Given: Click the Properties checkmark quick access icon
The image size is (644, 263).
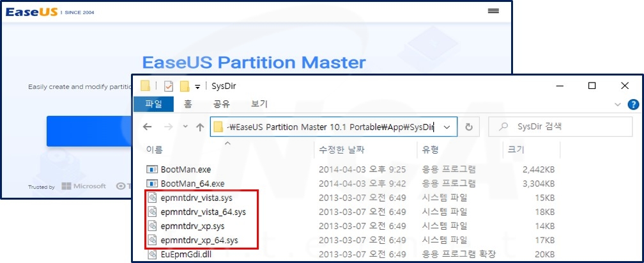Looking at the screenshot, I should (169, 86).
